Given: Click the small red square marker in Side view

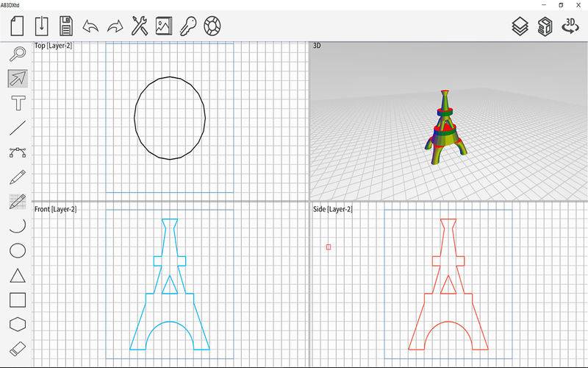Looking at the screenshot, I should [329, 247].
